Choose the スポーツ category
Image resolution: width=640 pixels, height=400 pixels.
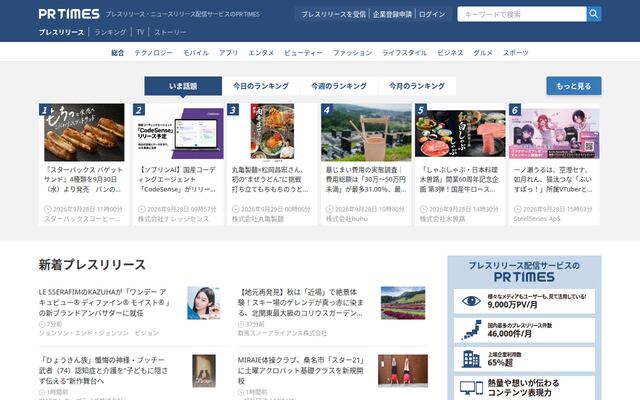tap(516, 53)
